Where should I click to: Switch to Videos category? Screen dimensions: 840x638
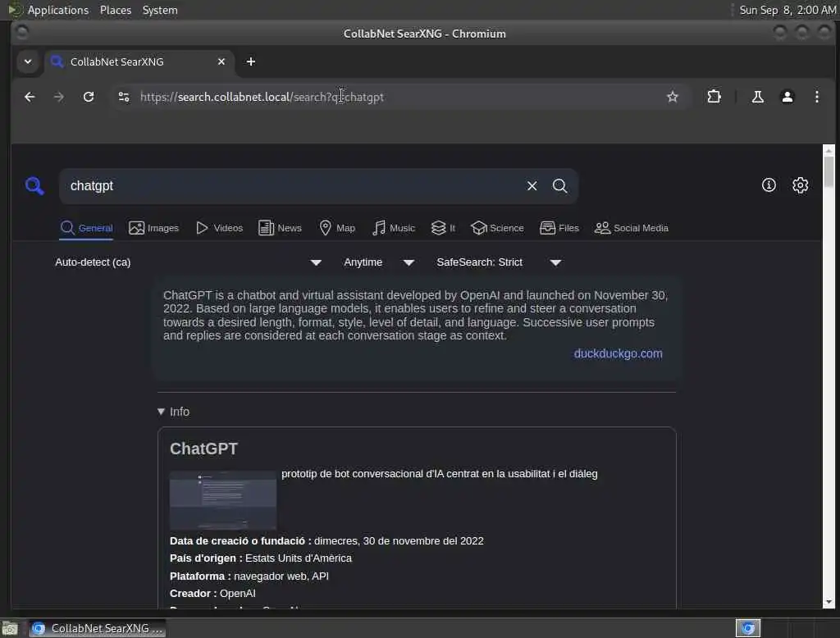tap(219, 228)
